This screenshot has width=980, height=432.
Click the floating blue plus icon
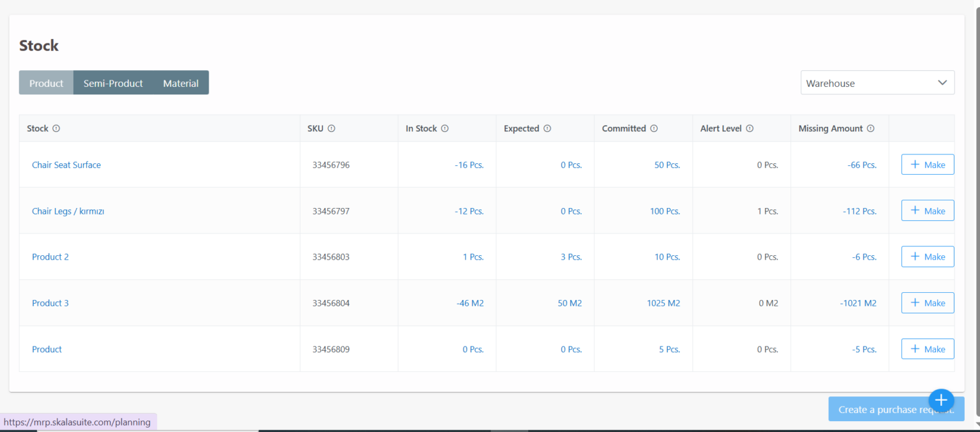pyautogui.click(x=941, y=400)
